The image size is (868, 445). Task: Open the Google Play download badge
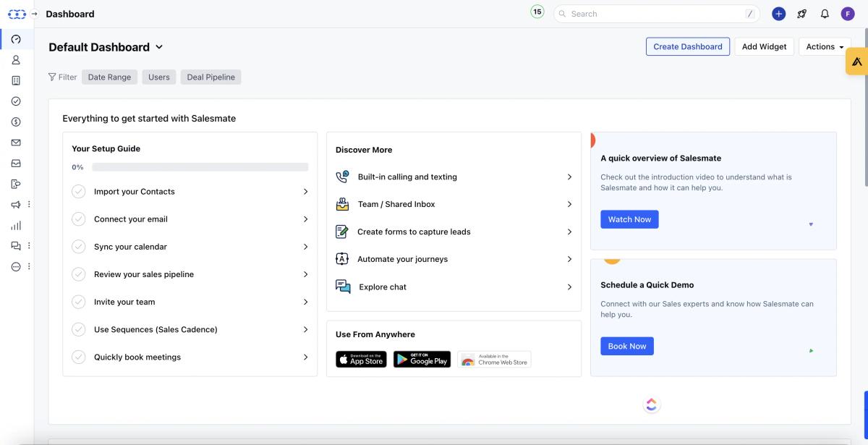(422, 359)
